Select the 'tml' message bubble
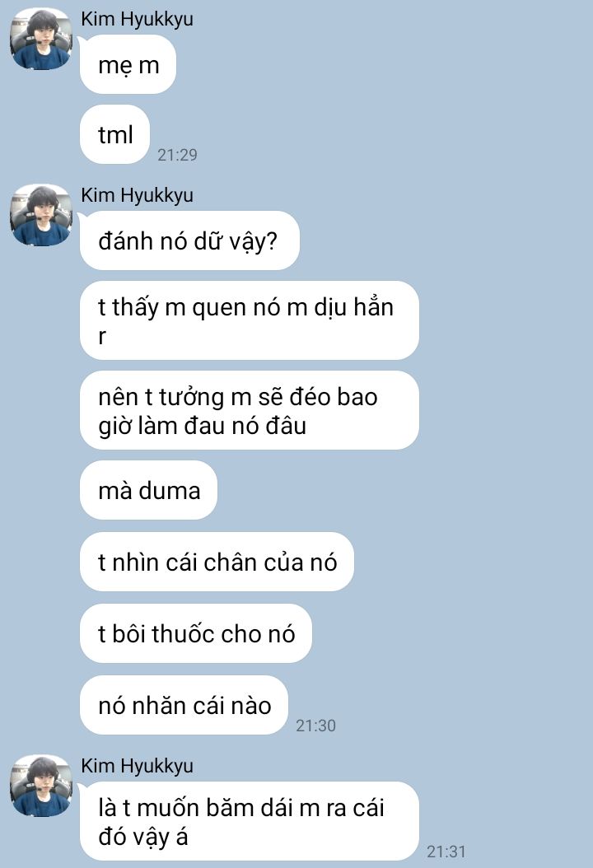Image resolution: width=593 pixels, height=868 pixels. click(x=115, y=134)
